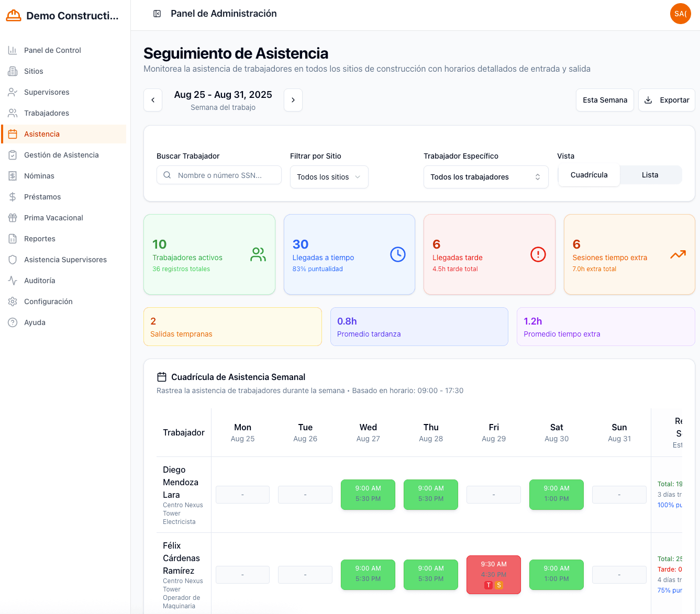This screenshot has width=700, height=614.
Task: Click the blue clock icon on Llegadas a tiempo
Action: pos(397,254)
